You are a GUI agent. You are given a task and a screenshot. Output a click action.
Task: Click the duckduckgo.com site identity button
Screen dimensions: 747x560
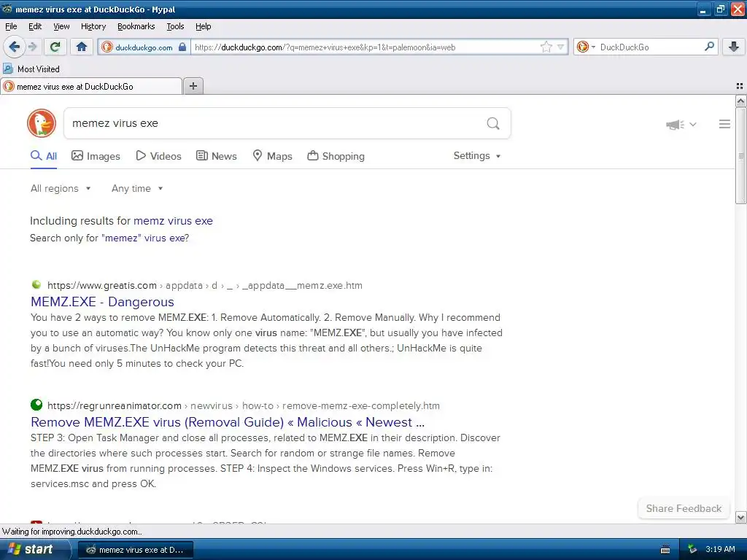[144, 47]
